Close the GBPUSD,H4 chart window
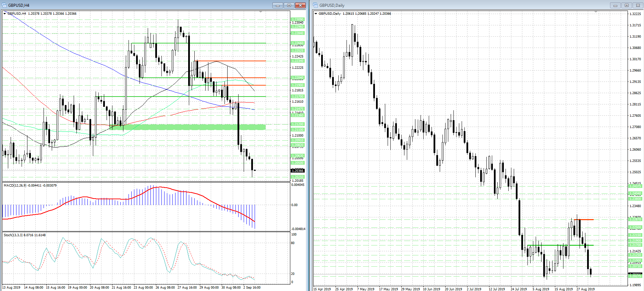Image resolution: width=644 pixels, height=291 pixels. [300, 5]
